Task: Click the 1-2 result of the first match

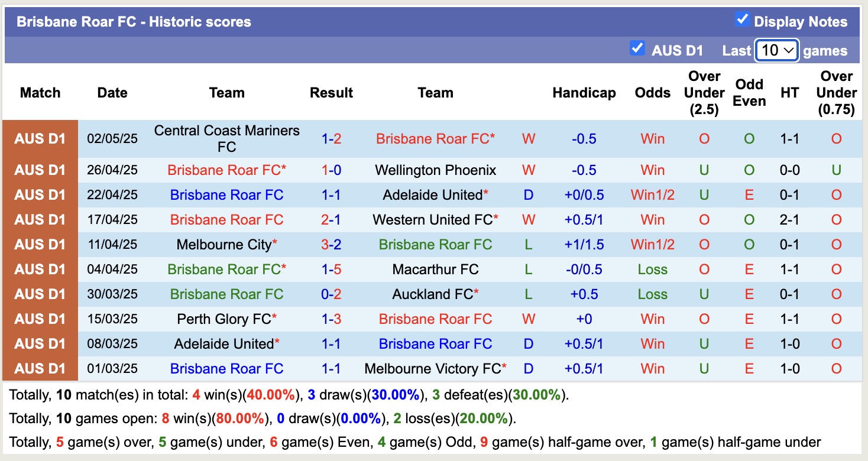Action: (x=331, y=139)
